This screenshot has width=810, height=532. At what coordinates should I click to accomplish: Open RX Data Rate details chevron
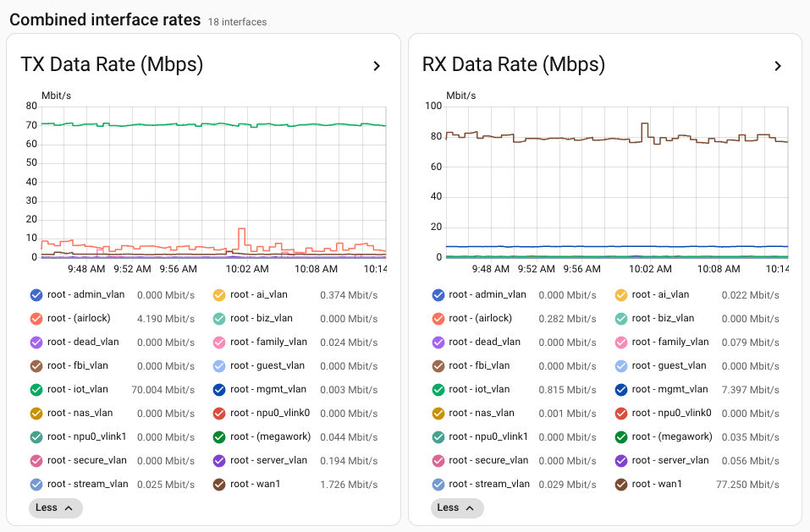click(778, 66)
